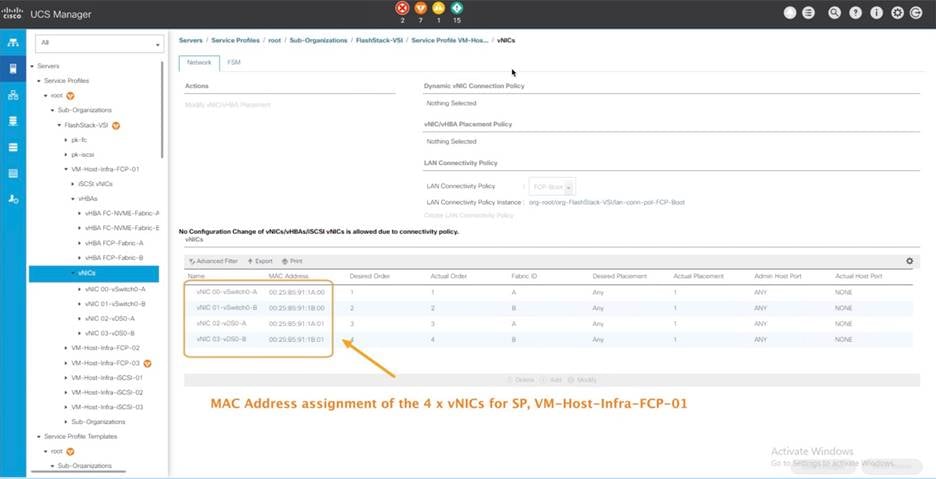The image size is (936, 479).
Task: Click Create LAN Connectivity Policy link
Action: [469, 216]
